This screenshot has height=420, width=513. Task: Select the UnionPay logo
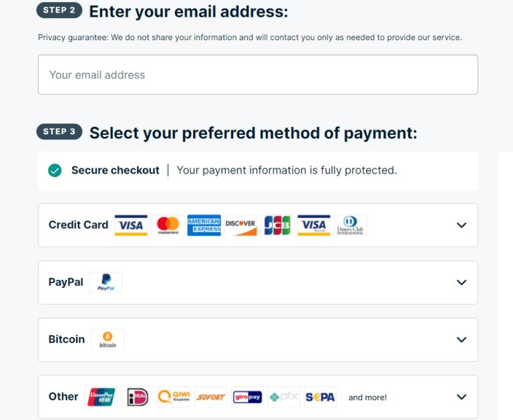click(x=102, y=397)
